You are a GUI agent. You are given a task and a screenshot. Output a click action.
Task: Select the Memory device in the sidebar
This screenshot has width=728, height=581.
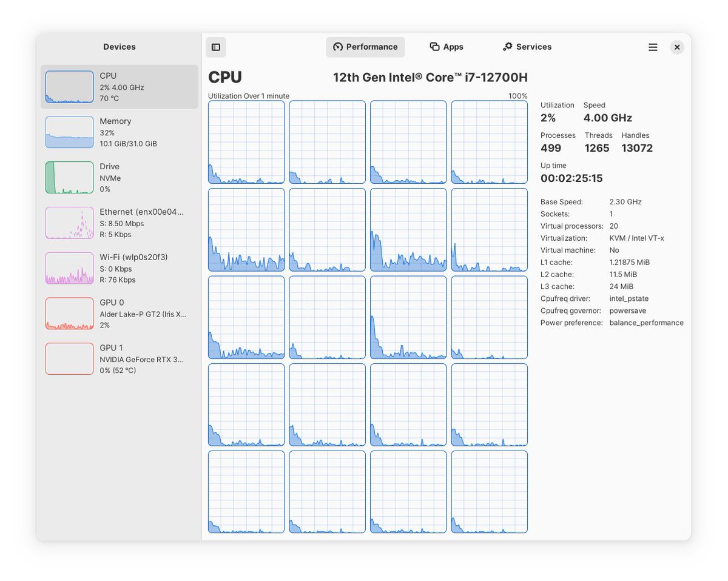point(120,132)
